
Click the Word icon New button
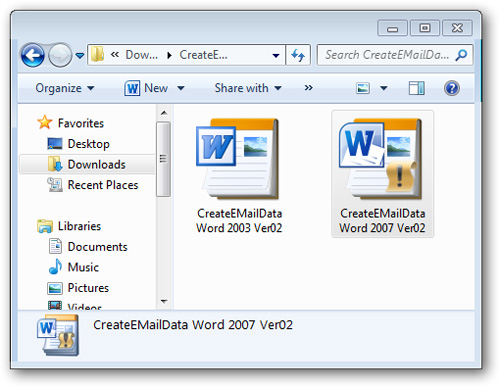coord(146,88)
